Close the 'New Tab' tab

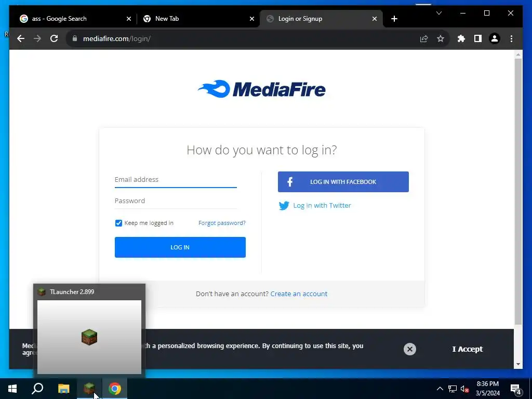pos(252,19)
